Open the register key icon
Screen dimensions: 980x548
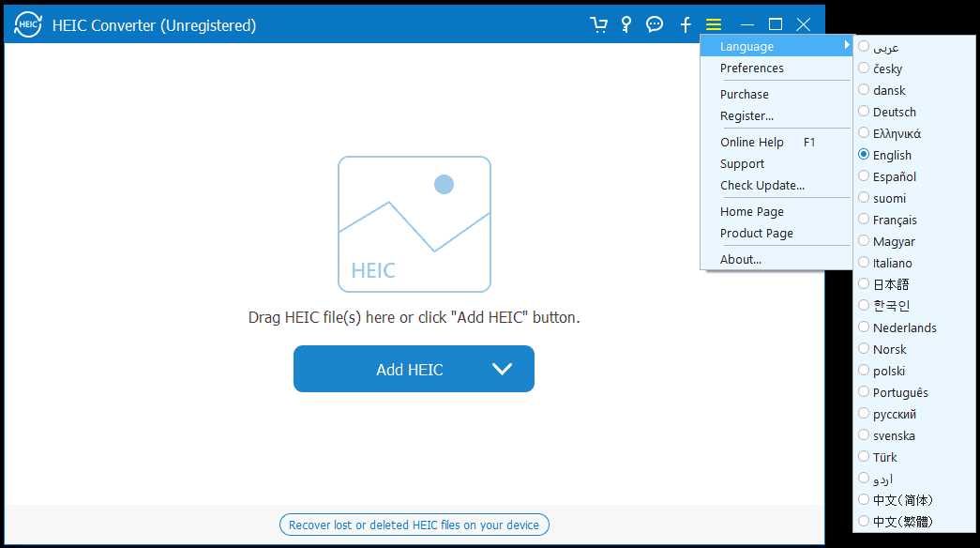click(x=626, y=25)
